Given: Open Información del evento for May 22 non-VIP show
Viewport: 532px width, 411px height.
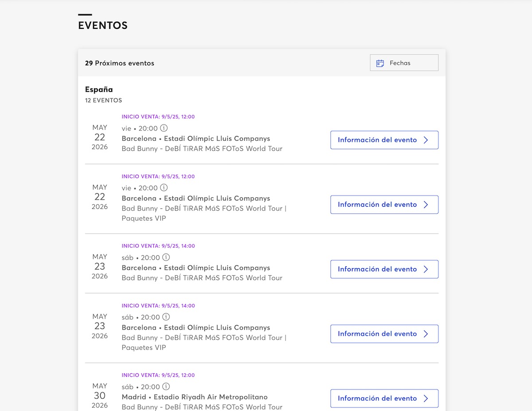Looking at the screenshot, I should tap(384, 140).
